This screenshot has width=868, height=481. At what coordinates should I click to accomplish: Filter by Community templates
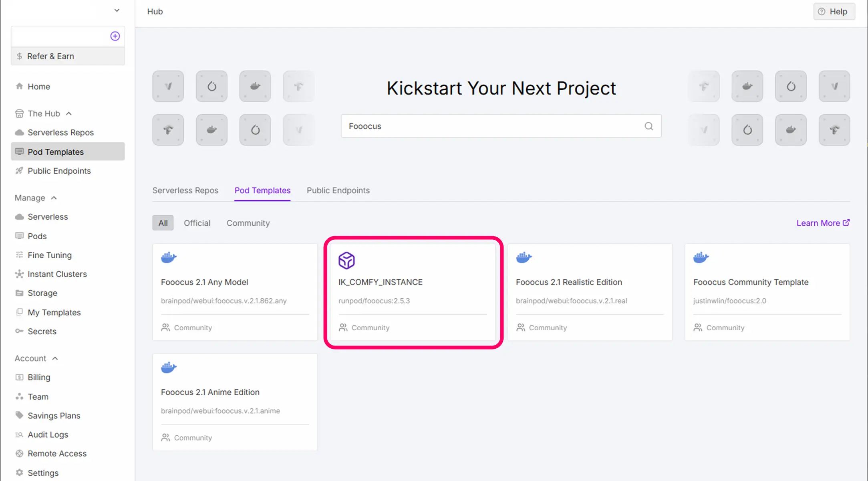(248, 223)
